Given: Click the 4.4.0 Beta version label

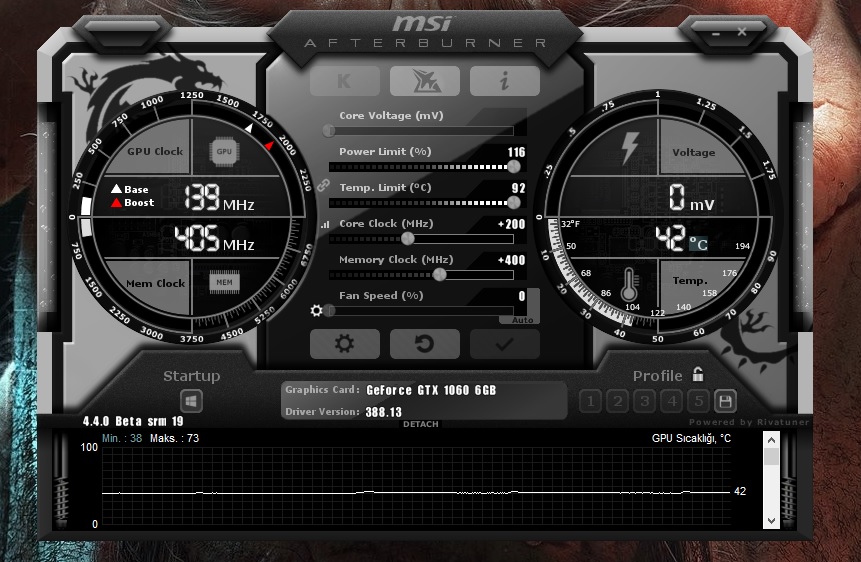Looking at the screenshot, I should 133,421.
